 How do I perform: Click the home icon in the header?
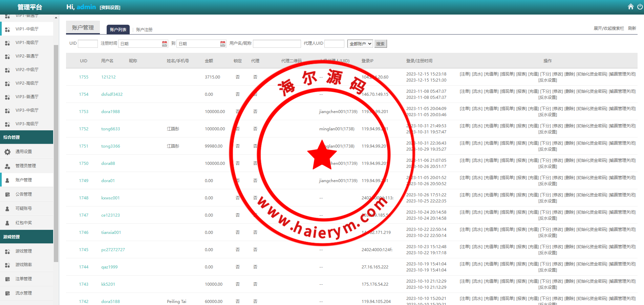630,7
